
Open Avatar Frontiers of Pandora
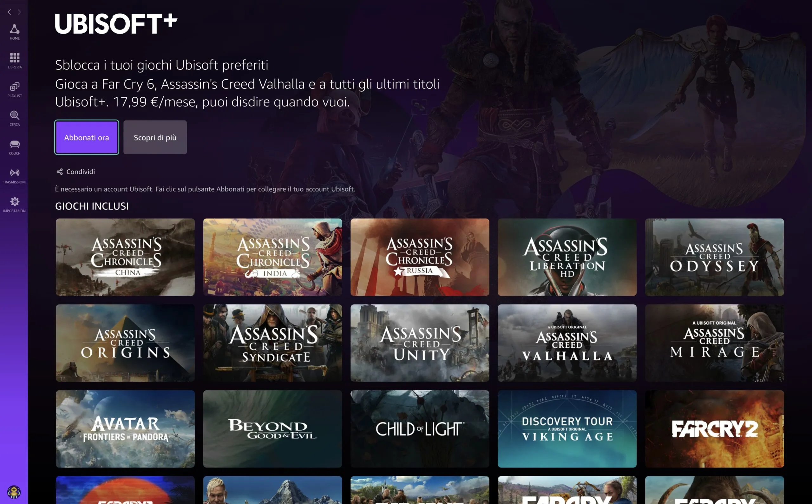coord(125,429)
